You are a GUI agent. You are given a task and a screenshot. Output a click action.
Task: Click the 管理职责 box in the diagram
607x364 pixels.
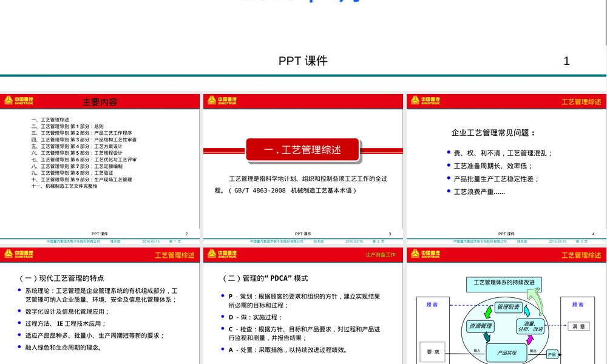[508, 307]
